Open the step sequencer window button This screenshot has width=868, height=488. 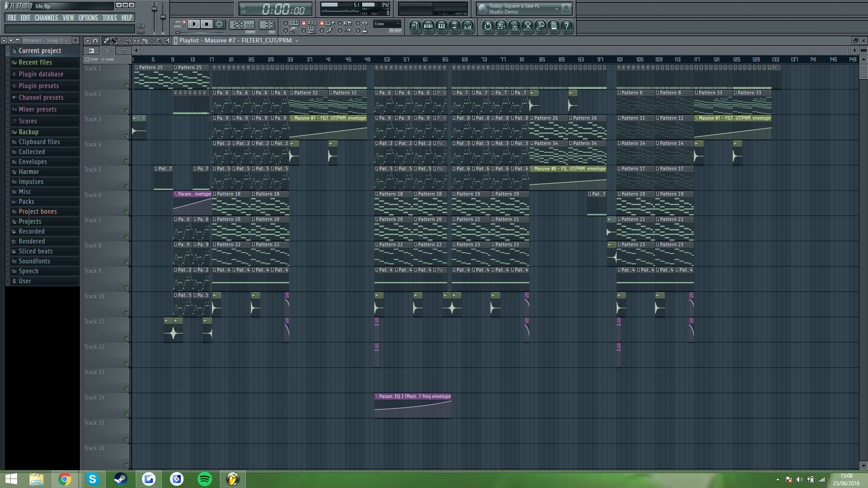click(428, 26)
